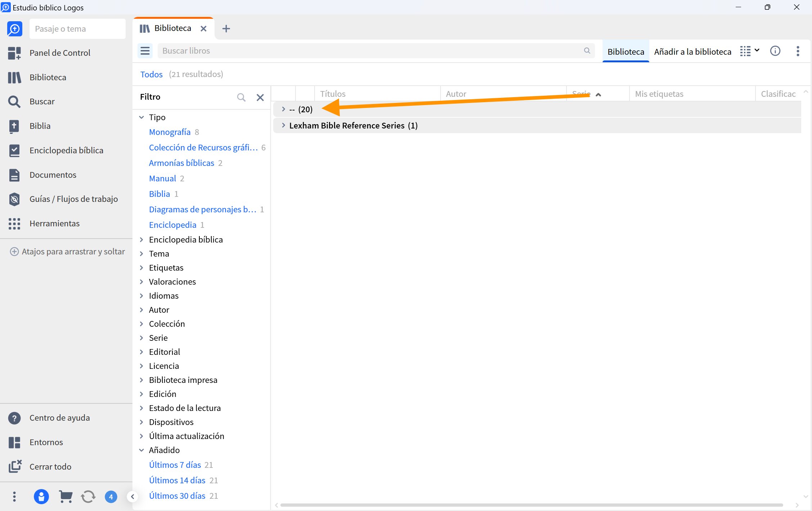Open the notifications badge showing 4
812x511 pixels.
pyautogui.click(x=111, y=497)
